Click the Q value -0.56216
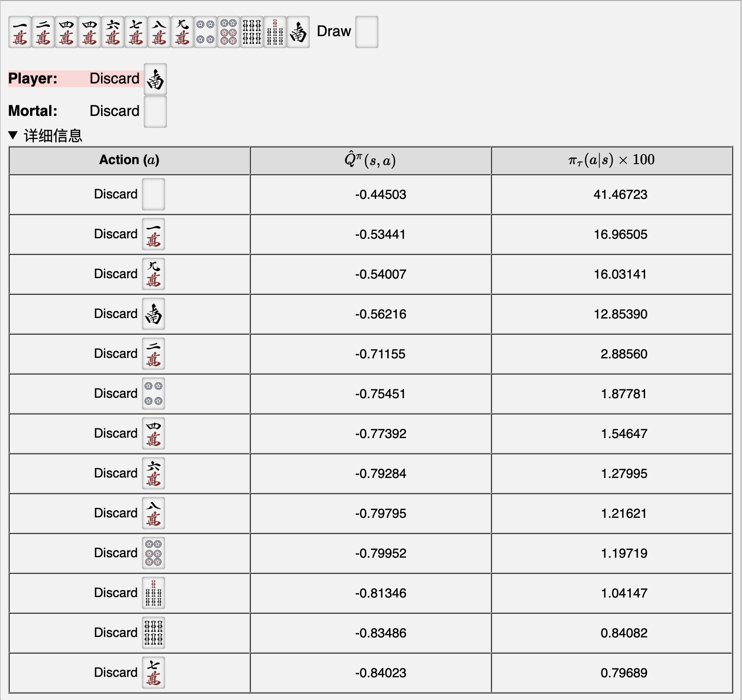 click(x=381, y=314)
